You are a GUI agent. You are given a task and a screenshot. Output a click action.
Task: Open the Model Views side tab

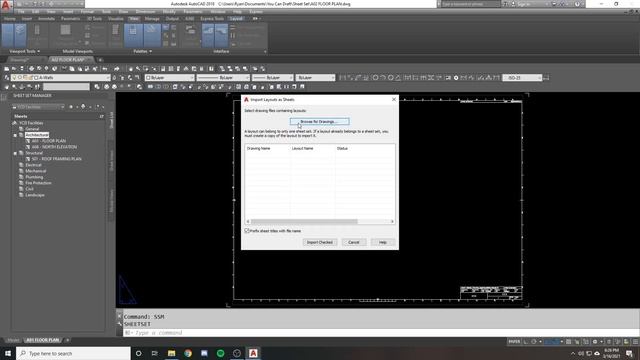(x=111, y=200)
